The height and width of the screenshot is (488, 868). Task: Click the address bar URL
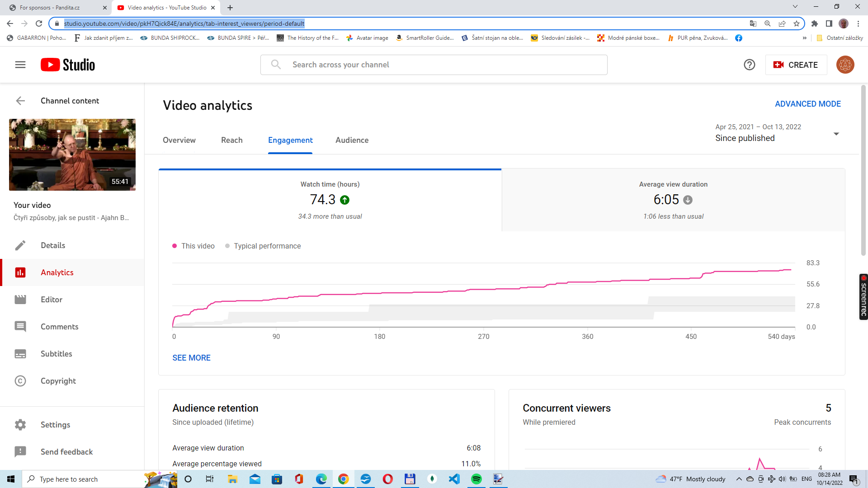184,23
